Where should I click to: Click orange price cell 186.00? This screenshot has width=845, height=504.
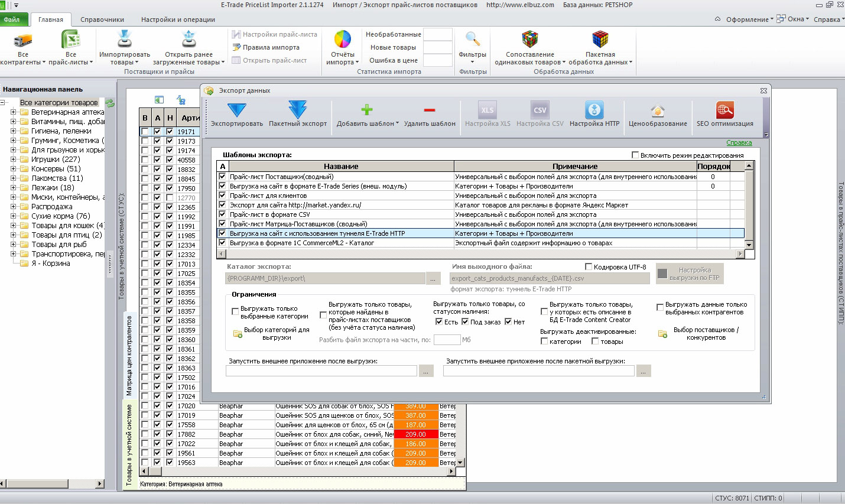coord(416,444)
